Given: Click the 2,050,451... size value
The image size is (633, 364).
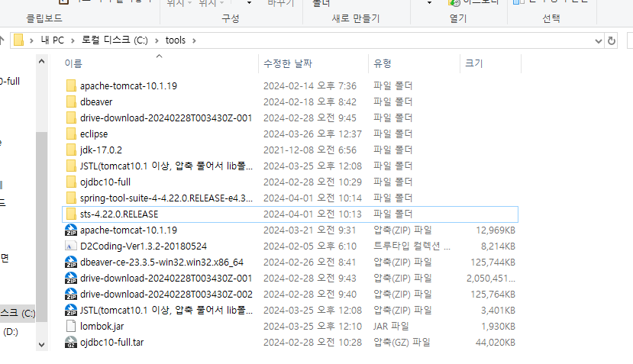Looking at the screenshot, I should pyautogui.click(x=490, y=279).
